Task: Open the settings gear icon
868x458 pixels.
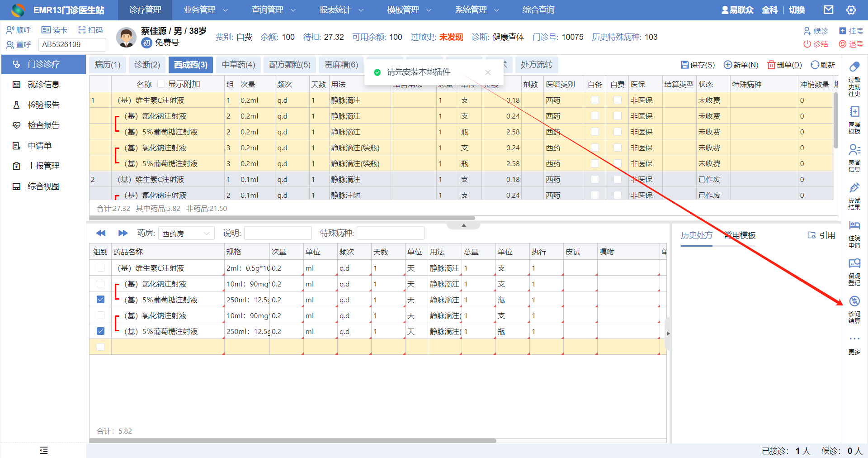Action: coord(851,10)
